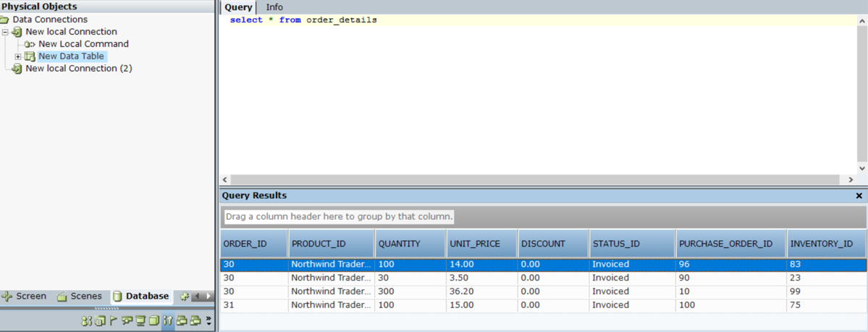
Task: Sort by the UNIT_PRICE column header
Action: coord(475,244)
